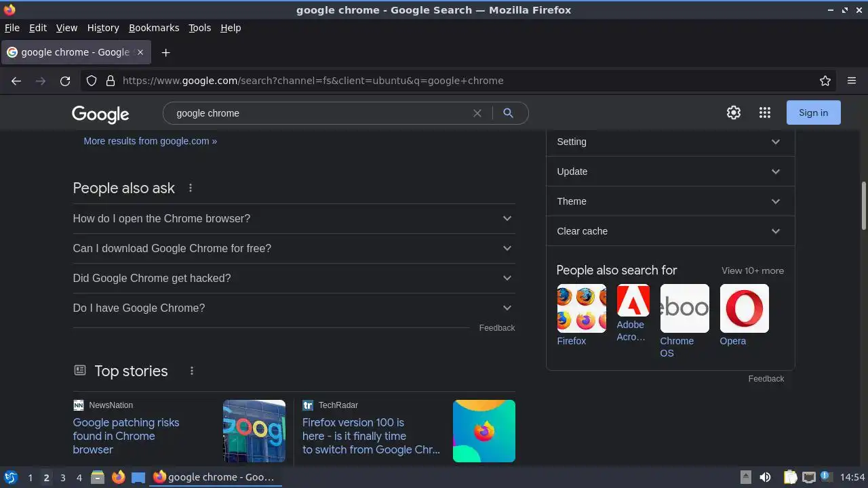Open the Help menu
Viewport: 868px width, 488px height.
[231, 28]
